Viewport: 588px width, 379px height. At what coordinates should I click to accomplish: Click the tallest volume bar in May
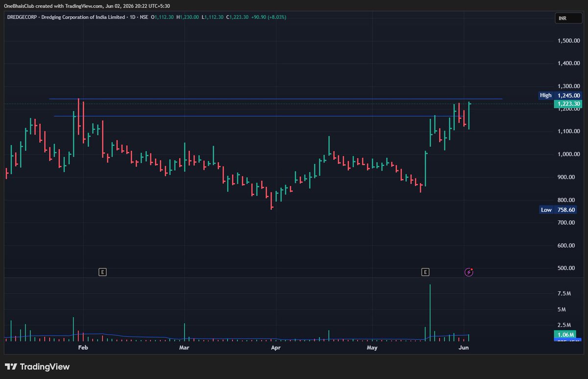tap(430, 312)
